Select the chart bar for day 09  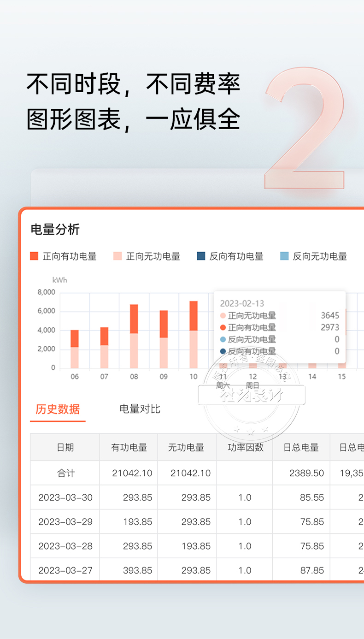(x=164, y=339)
